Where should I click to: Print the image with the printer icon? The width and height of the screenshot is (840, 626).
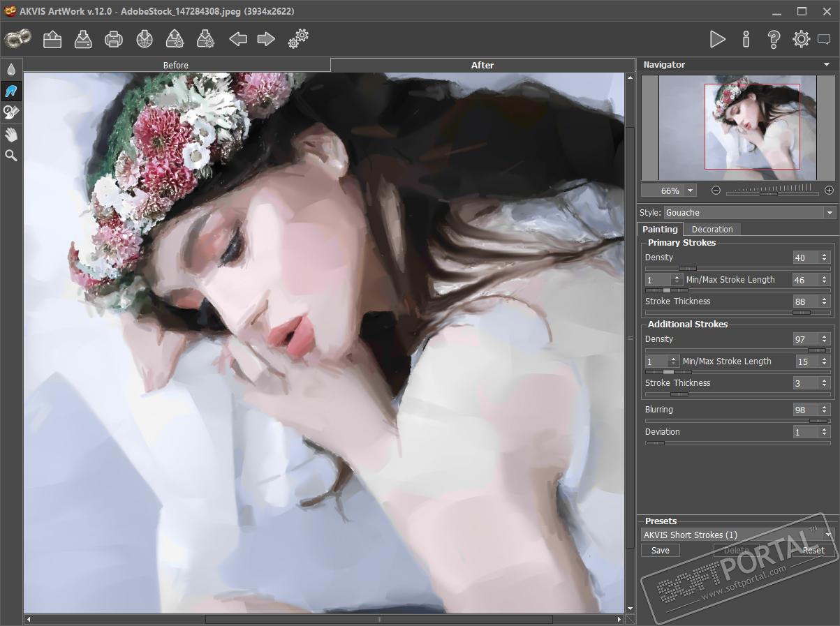(x=114, y=39)
